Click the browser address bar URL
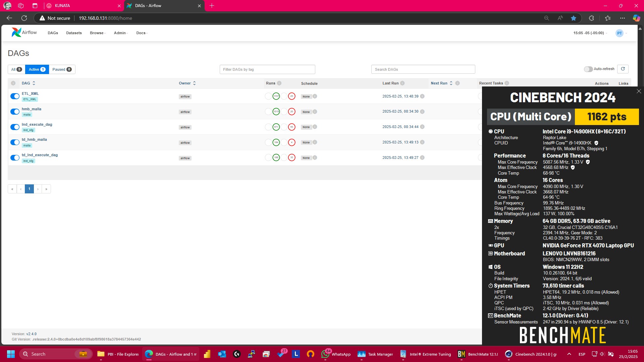Viewport: 644px width, 362px height. (105, 18)
